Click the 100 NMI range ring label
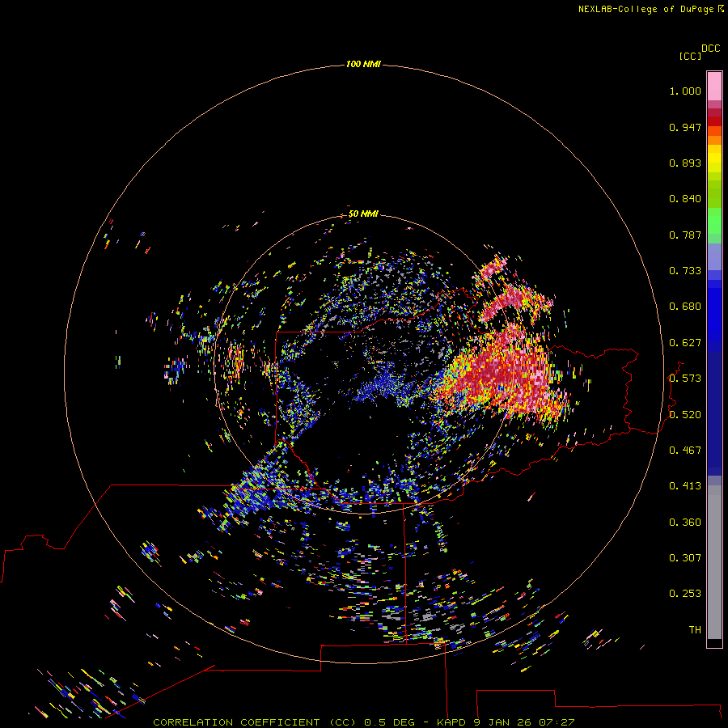Image resolution: width=728 pixels, height=728 pixels. pyautogui.click(x=363, y=64)
